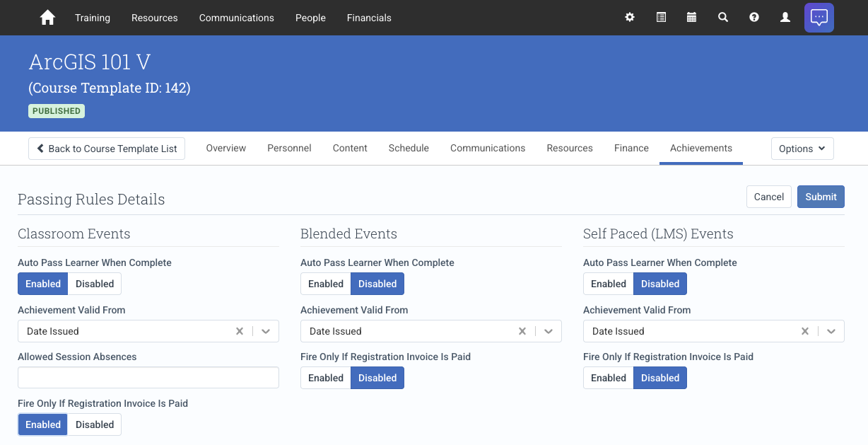This screenshot has height=445, width=868.
Task: Click the Self Paced (LMS) Events heading
Action: coord(658,233)
